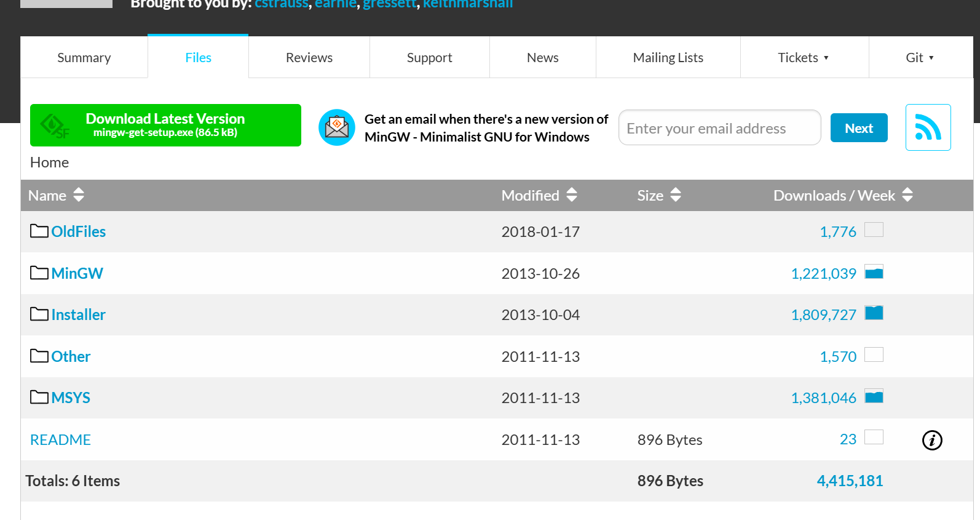Open keithmarshall author link
The height and width of the screenshot is (520, 980).
(x=467, y=4)
